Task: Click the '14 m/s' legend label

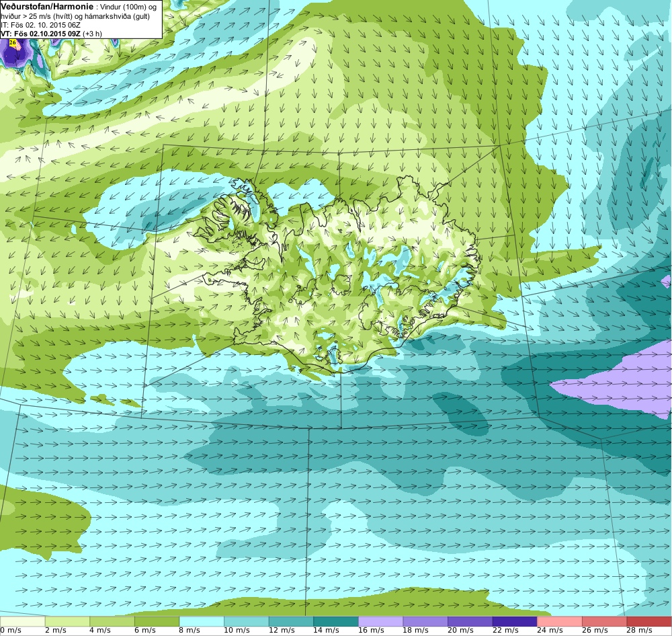Action: point(326,631)
